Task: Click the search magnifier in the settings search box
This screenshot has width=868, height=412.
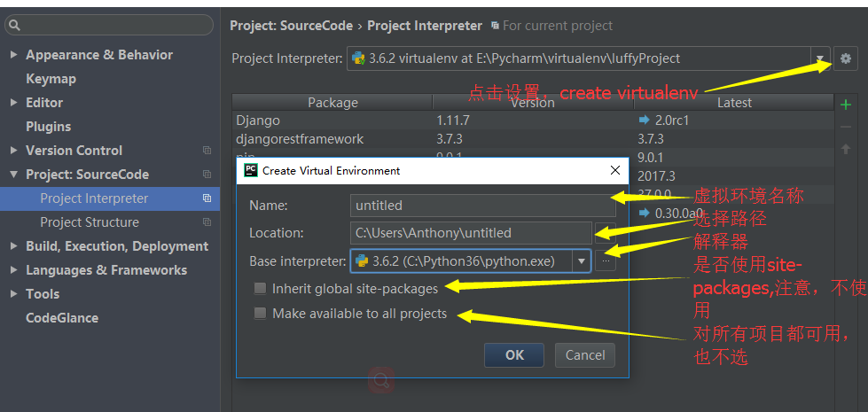Action: pyautogui.click(x=14, y=25)
